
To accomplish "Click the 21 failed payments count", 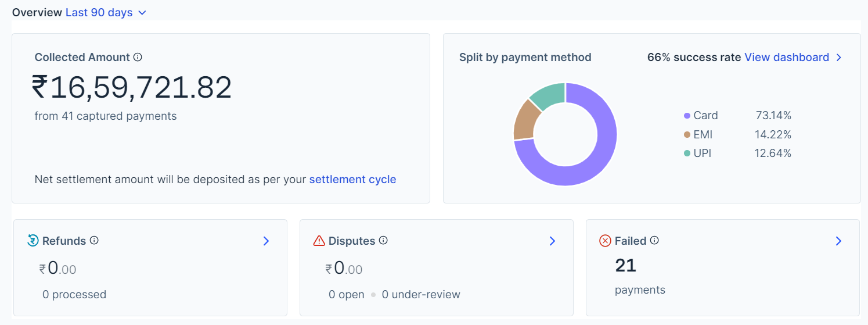I will 626,266.
